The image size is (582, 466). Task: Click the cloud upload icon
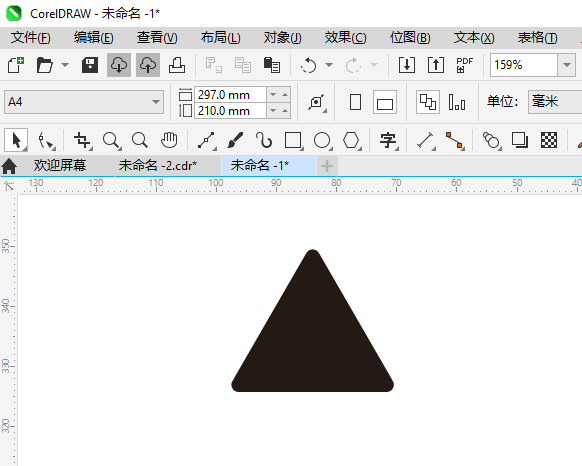click(148, 65)
